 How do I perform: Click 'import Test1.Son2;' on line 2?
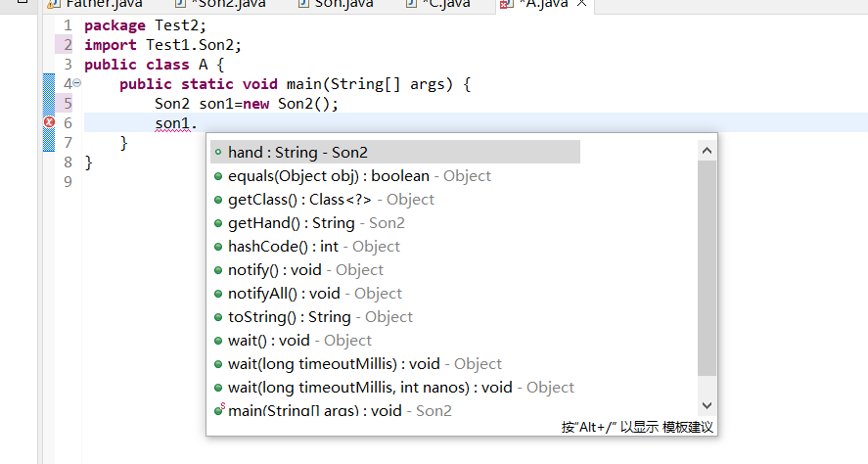pos(162,45)
